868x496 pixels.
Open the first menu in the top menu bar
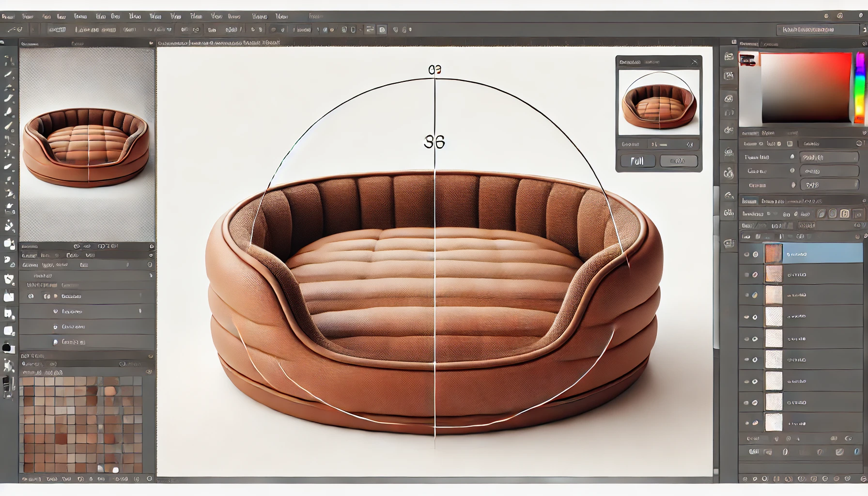(8, 16)
